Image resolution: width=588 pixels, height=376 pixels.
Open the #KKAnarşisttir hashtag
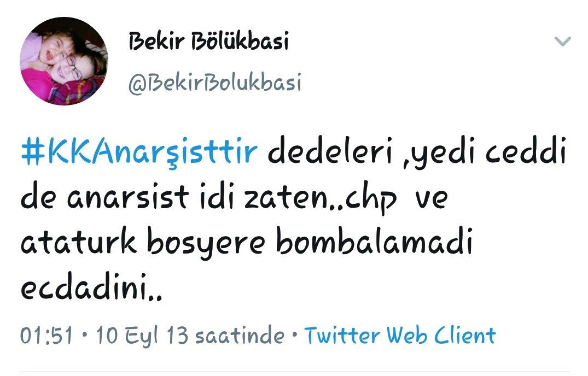139,152
